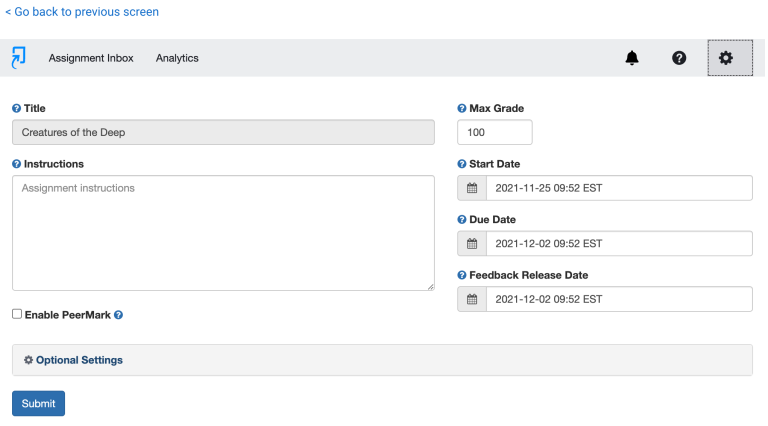This screenshot has height=426, width=768.
Task: Click the Due Date text field
Action: (619, 243)
